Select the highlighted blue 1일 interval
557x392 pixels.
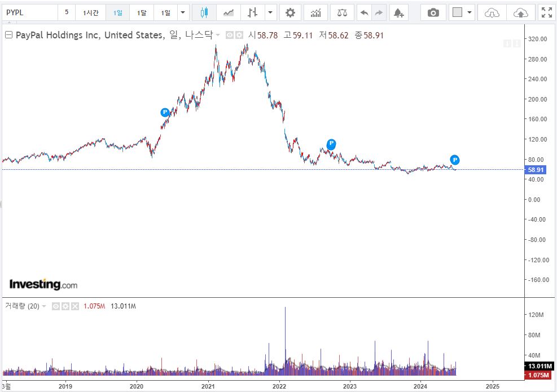click(x=118, y=13)
